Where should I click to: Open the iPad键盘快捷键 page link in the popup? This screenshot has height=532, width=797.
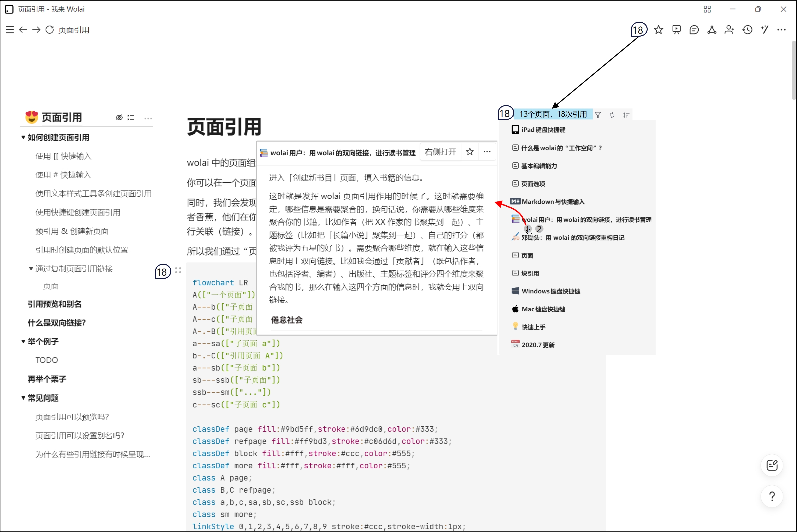coord(543,129)
